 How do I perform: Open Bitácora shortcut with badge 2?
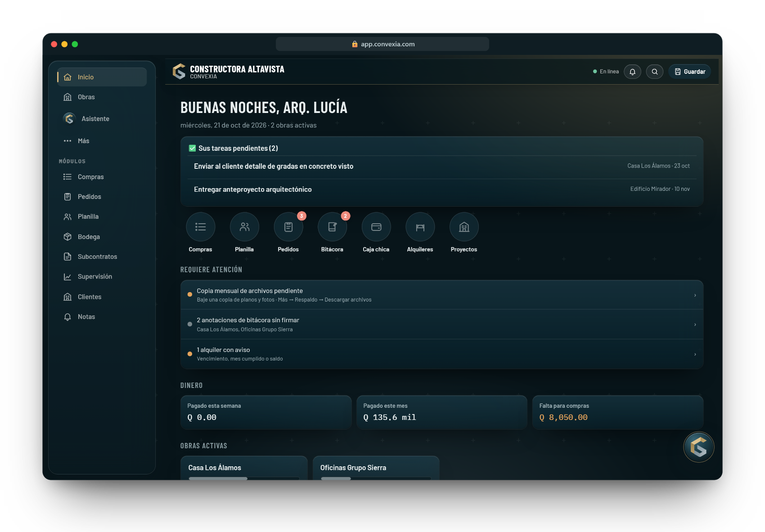332,227
